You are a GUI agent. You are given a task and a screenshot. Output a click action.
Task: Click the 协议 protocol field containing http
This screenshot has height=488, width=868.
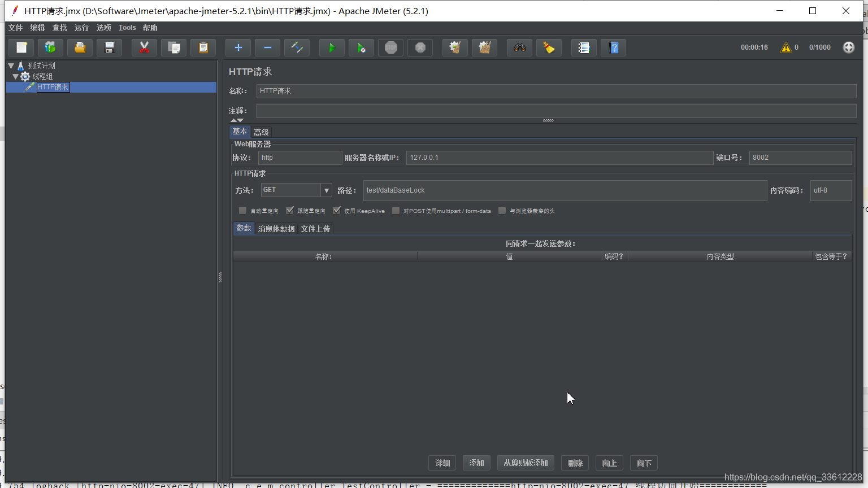pos(300,158)
